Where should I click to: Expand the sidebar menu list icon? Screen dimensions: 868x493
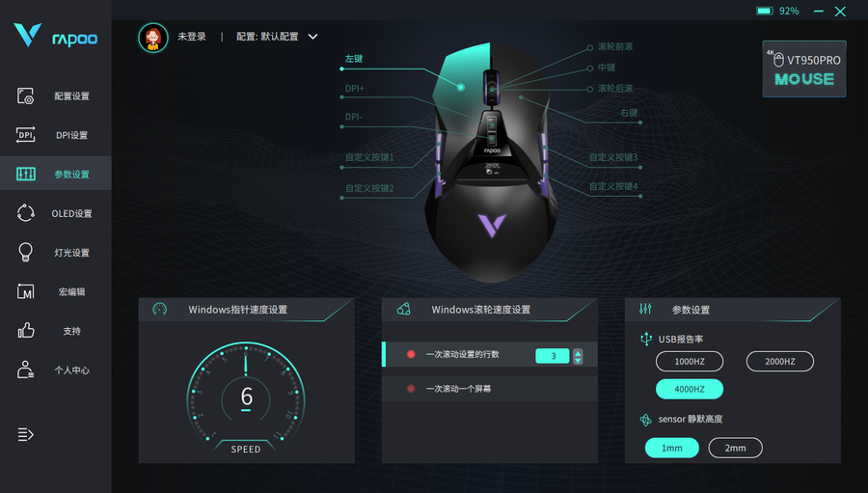click(x=25, y=434)
